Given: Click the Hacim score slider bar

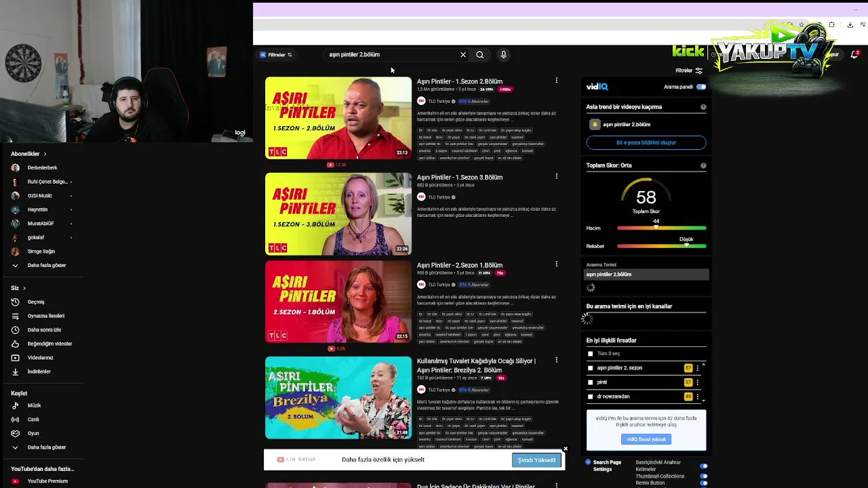Looking at the screenshot, I should (662, 228).
